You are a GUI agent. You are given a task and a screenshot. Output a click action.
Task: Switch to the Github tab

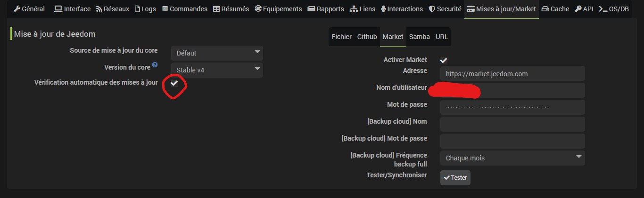(x=367, y=37)
